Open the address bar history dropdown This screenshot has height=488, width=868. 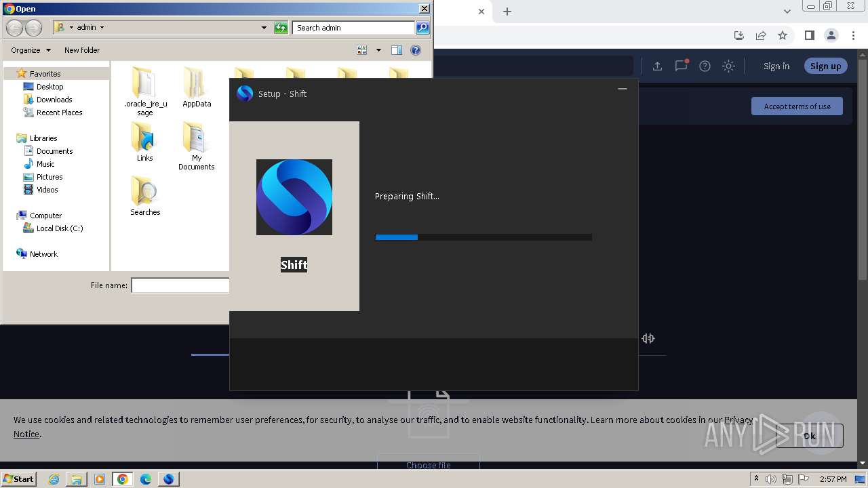click(264, 28)
